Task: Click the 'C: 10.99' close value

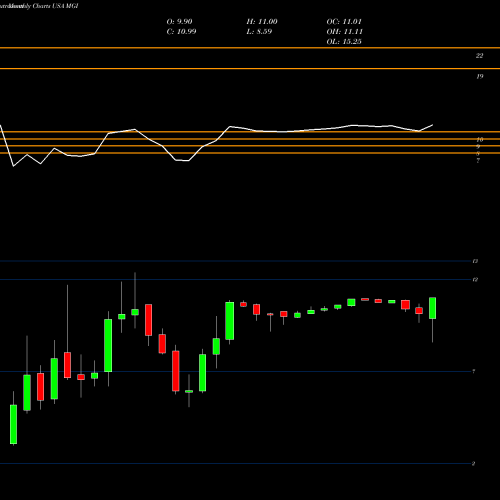Action: click(x=181, y=32)
